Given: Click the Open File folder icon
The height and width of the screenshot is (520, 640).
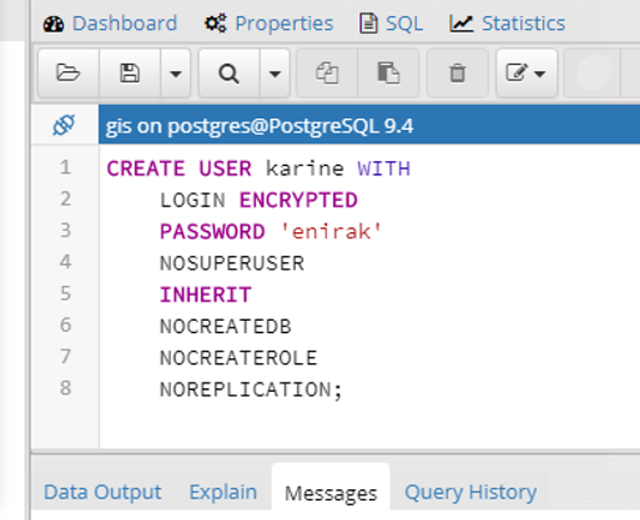Looking at the screenshot, I should [x=67, y=73].
